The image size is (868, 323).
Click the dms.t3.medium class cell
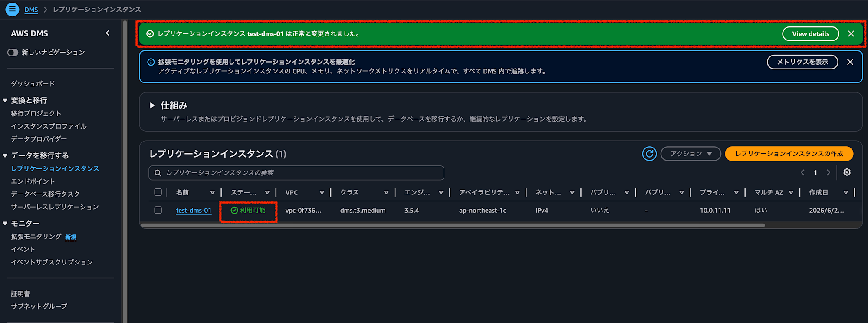[x=363, y=210]
